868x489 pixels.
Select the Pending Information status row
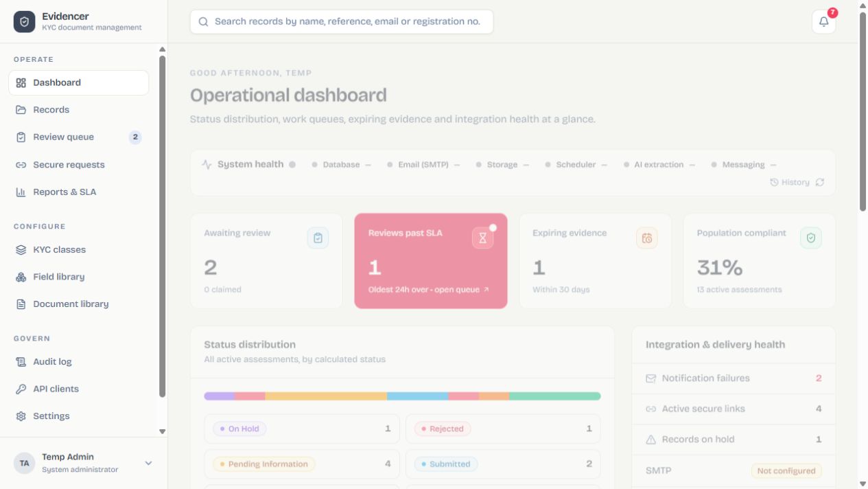[x=302, y=464]
